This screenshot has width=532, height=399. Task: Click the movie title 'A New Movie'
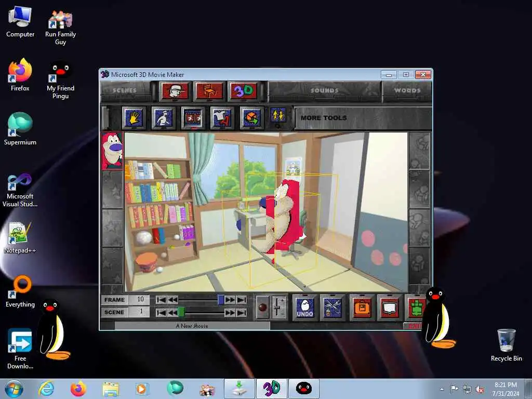pos(192,326)
